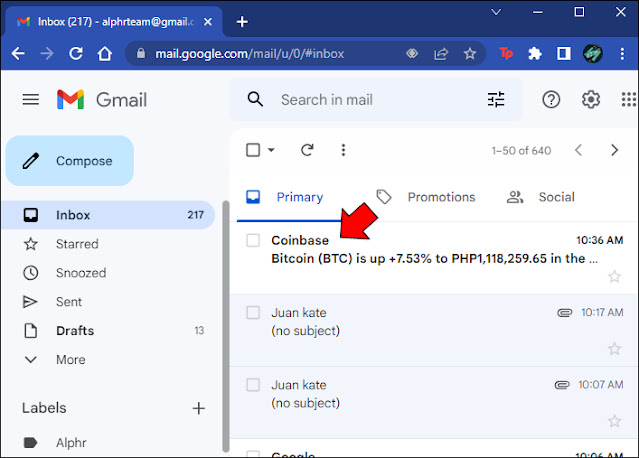Open the Chrome tab search dropdown
Screen dimensions: 639x458
pos(496,12)
